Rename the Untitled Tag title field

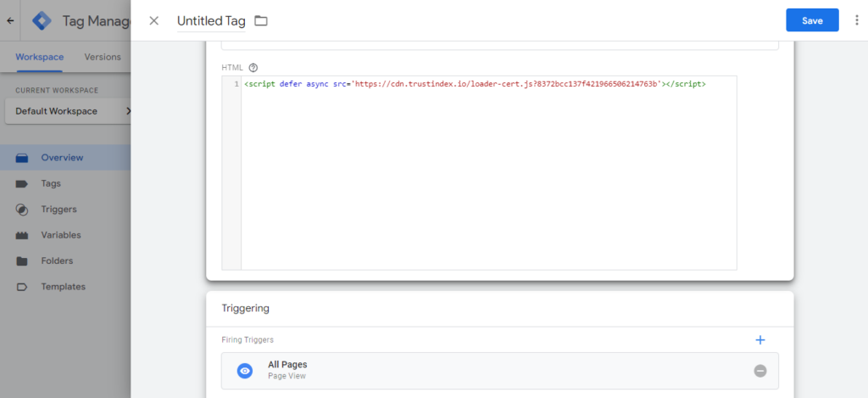coord(210,20)
